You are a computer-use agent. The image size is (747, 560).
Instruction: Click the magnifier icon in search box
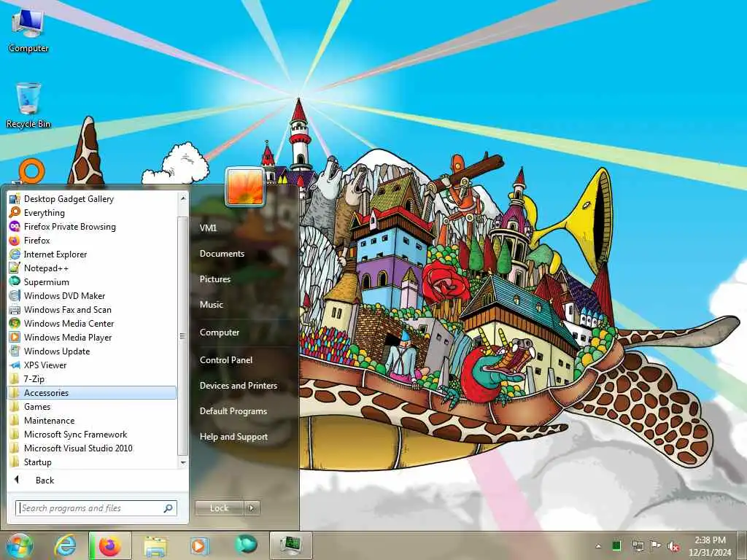[169, 508]
